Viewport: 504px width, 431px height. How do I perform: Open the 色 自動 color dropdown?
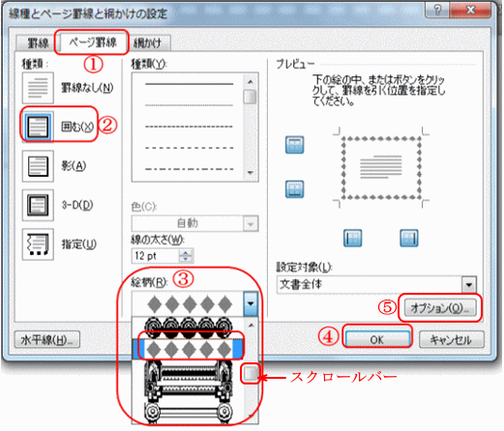point(251,223)
